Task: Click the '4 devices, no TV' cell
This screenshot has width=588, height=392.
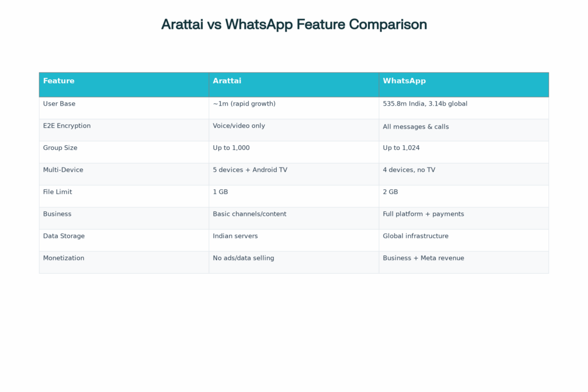Action: [x=409, y=170]
